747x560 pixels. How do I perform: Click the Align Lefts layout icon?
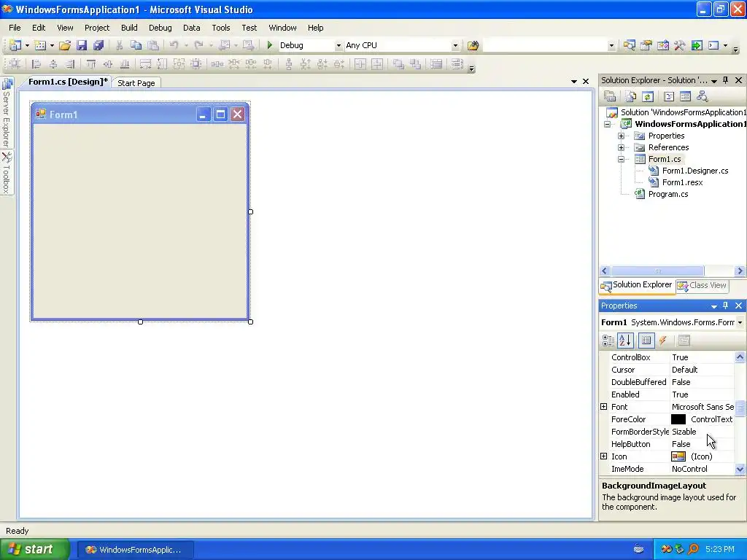click(36, 64)
